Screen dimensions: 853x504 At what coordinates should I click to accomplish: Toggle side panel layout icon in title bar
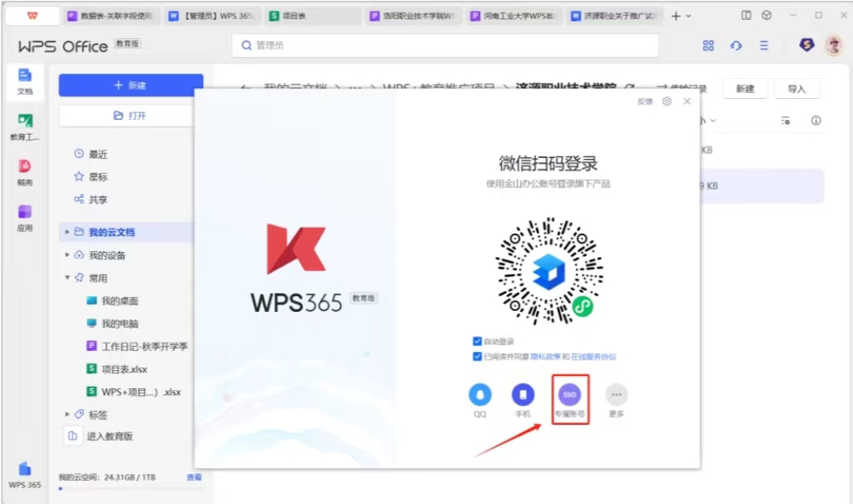[746, 15]
